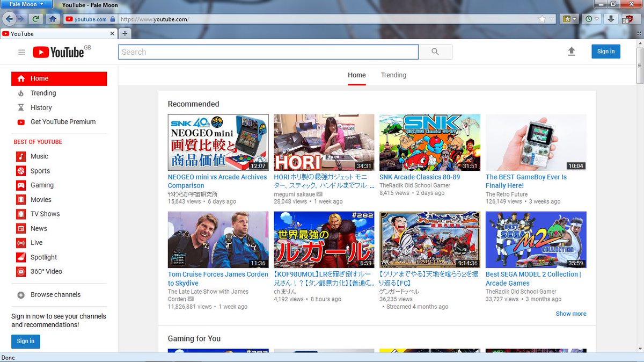Viewport: 644px width, 362px height.
Task: Open megumi sakaue channel link
Action: tap(294, 194)
